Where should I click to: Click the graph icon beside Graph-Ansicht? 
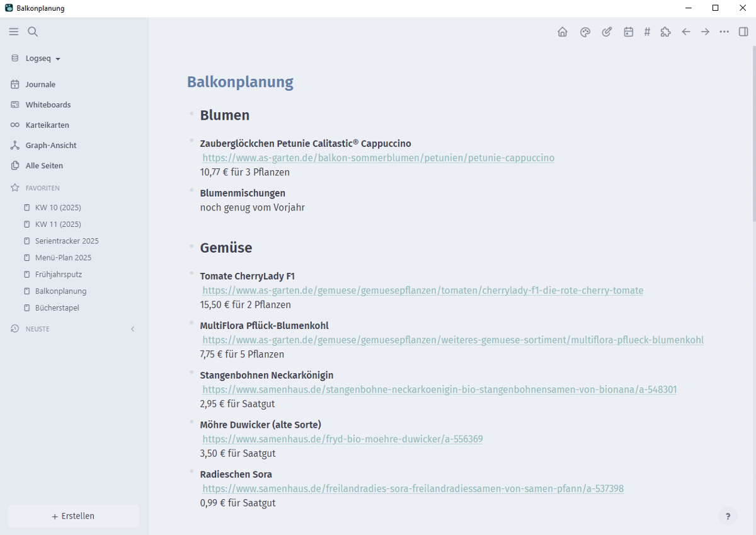coord(15,145)
